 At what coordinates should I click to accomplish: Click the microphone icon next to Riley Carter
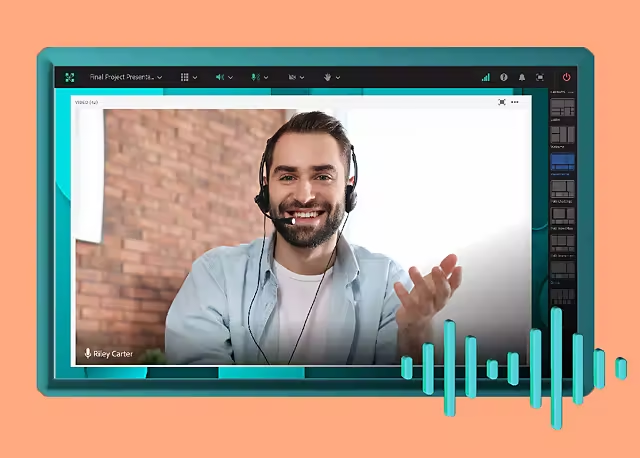(88, 353)
